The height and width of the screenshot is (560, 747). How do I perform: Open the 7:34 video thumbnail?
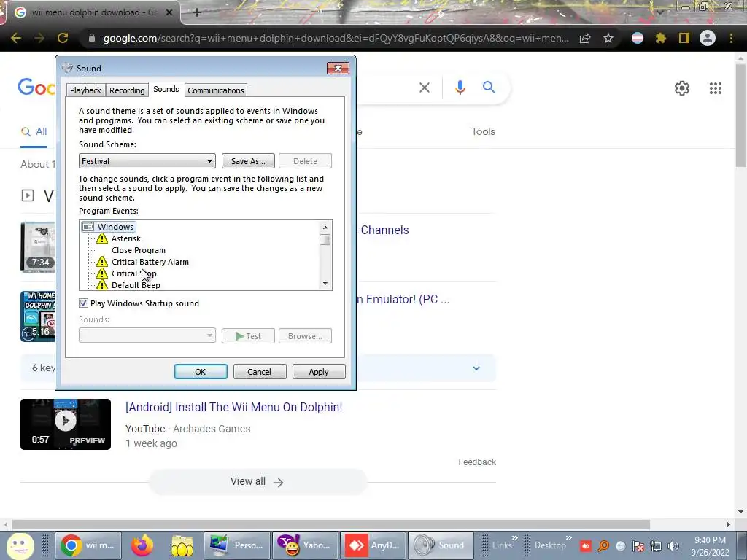[x=38, y=246]
